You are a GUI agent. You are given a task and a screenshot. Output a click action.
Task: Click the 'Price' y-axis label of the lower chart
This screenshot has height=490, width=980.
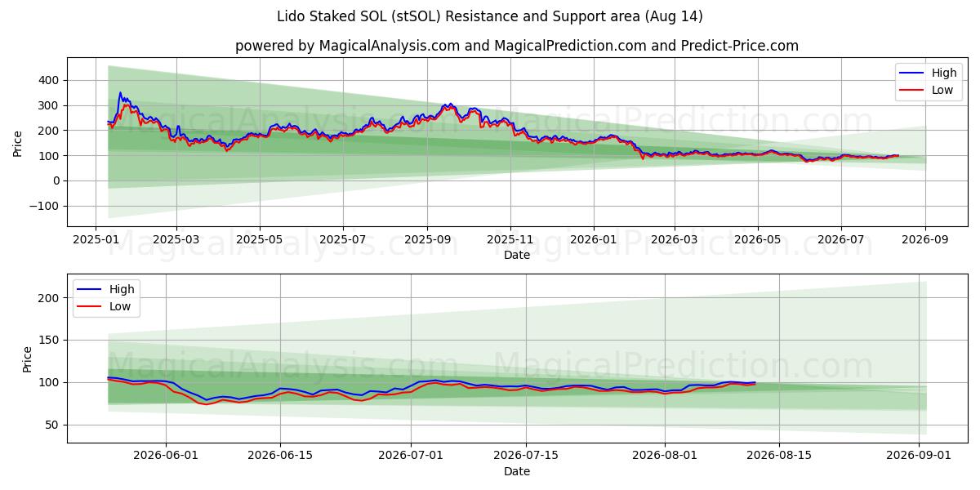28,359
